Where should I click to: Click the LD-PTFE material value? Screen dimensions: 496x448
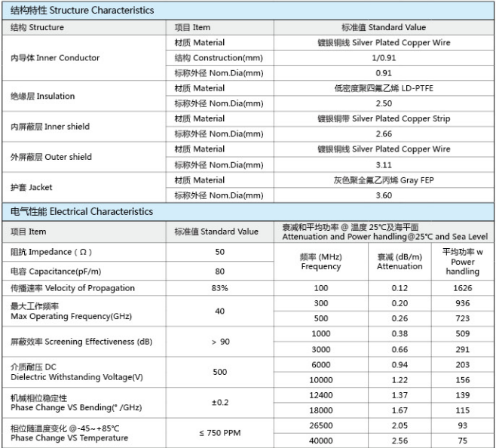pyautogui.click(x=384, y=88)
